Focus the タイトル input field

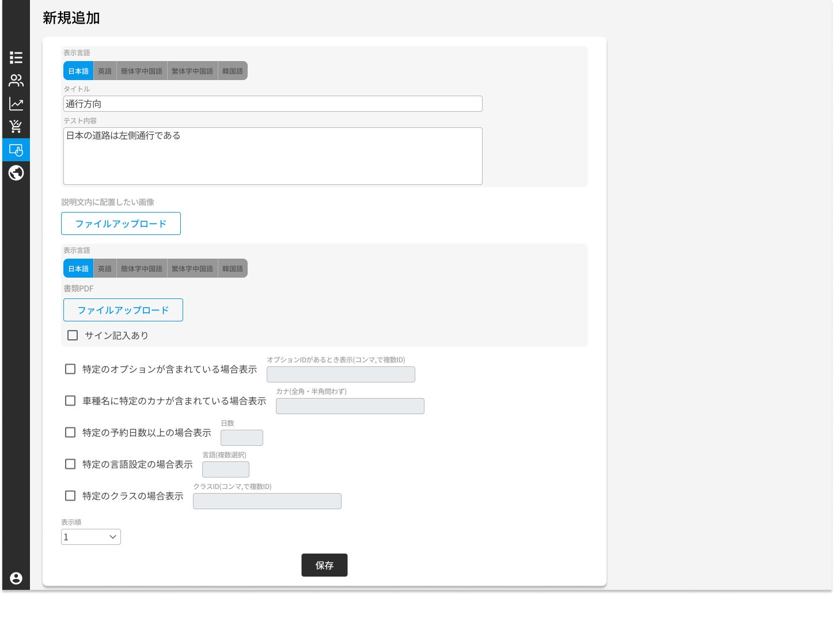[x=273, y=104]
